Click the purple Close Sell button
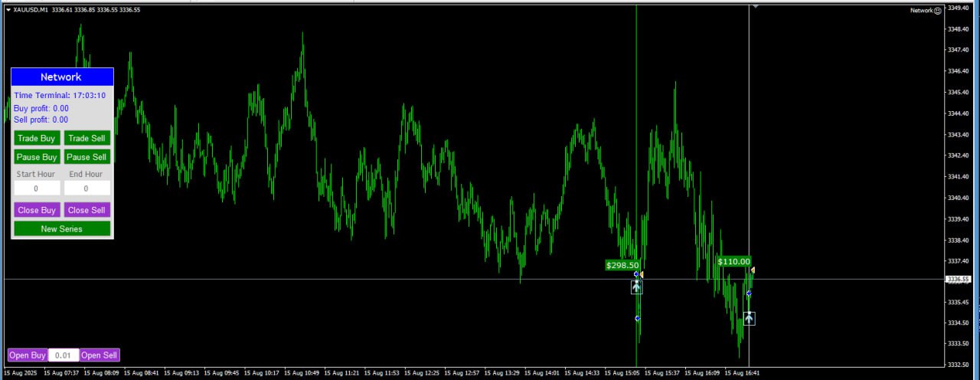 point(87,210)
